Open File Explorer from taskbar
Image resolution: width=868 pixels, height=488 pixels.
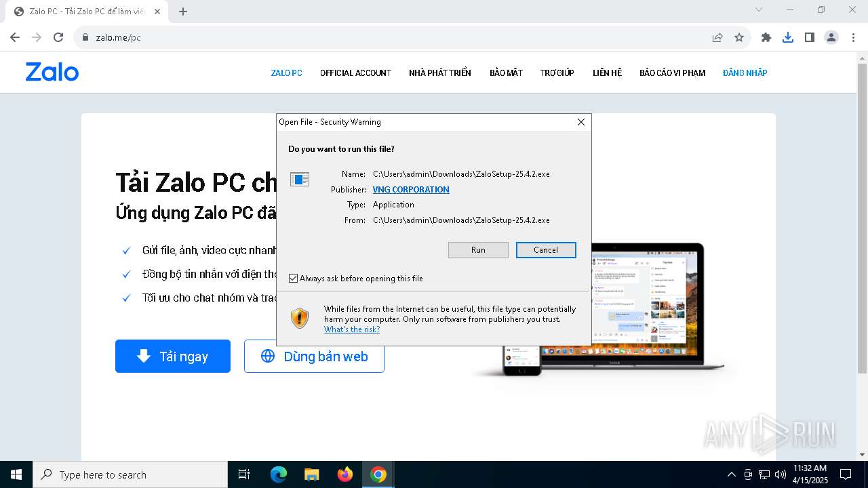312,474
